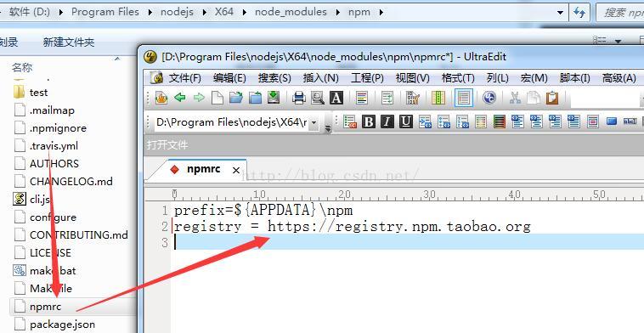
Task: Click the 名称 column header
Action: pyautogui.click(x=22, y=67)
